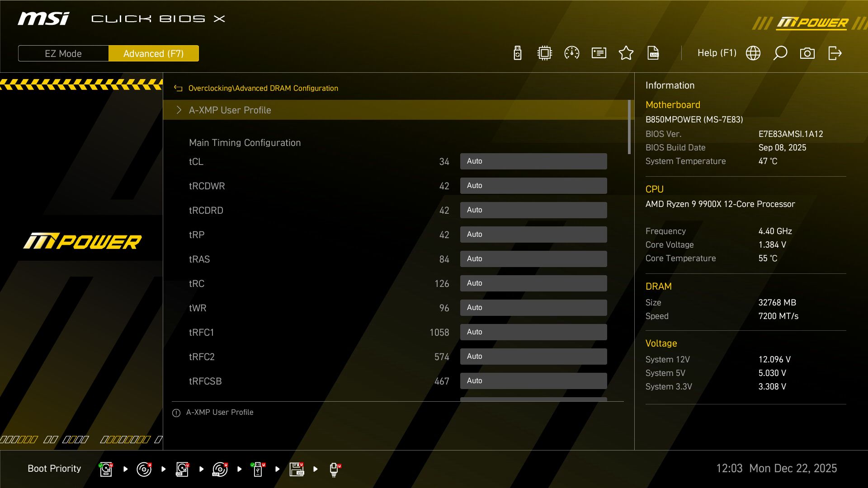
Task: Switch BIOS language via the globe icon
Action: (x=753, y=53)
